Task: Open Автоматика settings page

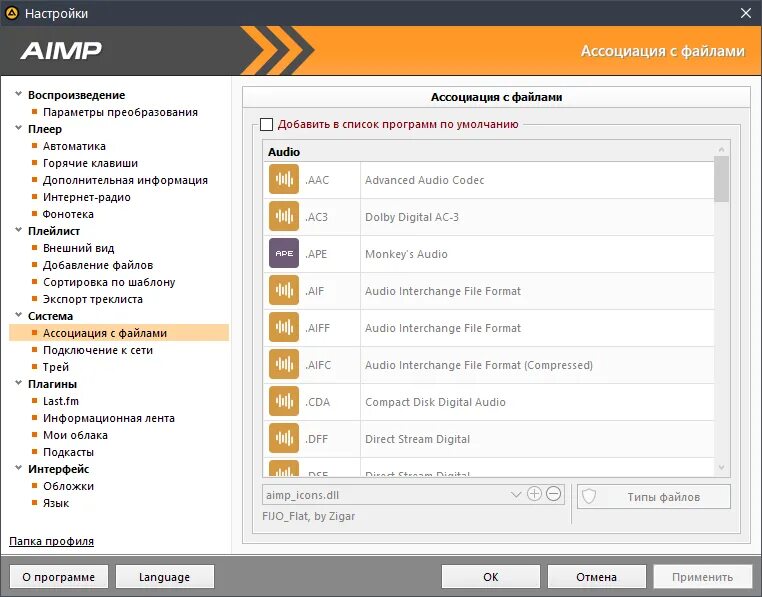Action: pos(74,146)
